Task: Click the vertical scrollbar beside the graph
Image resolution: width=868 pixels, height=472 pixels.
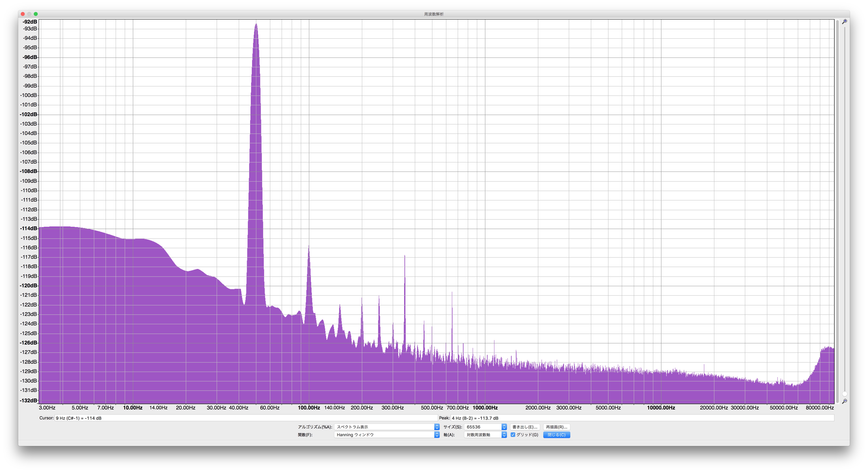Action: pos(837,211)
